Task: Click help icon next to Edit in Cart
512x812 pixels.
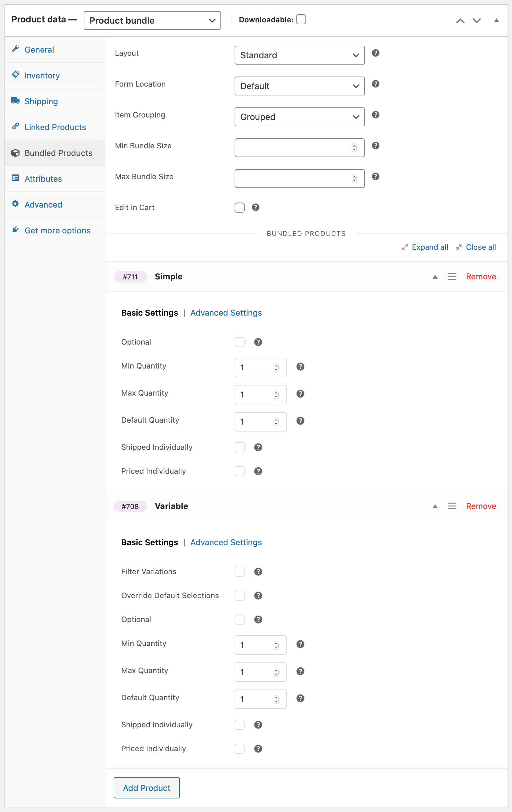Action: pos(255,207)
